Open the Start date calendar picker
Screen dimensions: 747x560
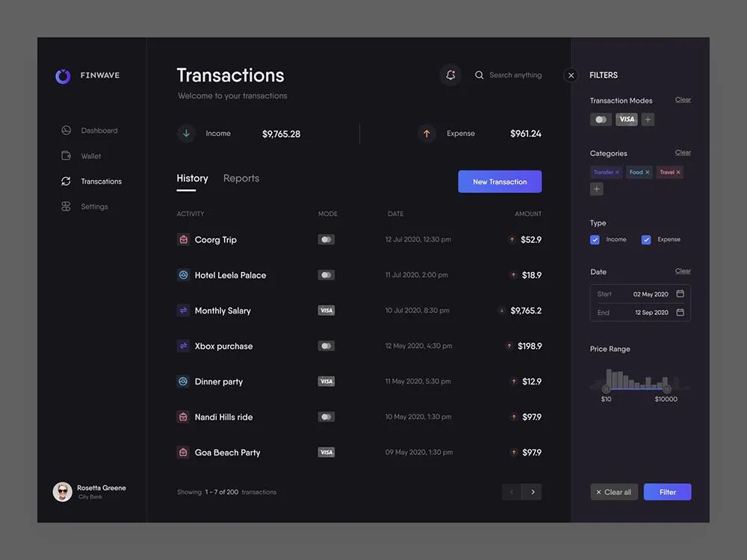tap(681, 293)
